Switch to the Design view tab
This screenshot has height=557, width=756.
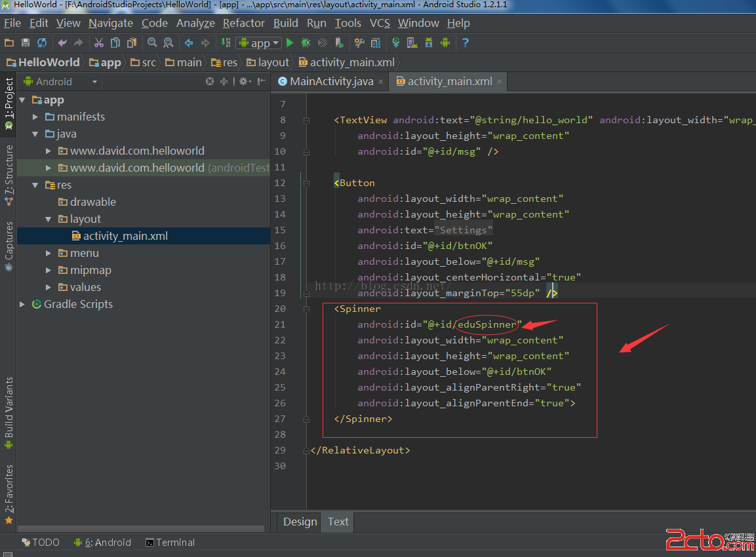point(300,522)
